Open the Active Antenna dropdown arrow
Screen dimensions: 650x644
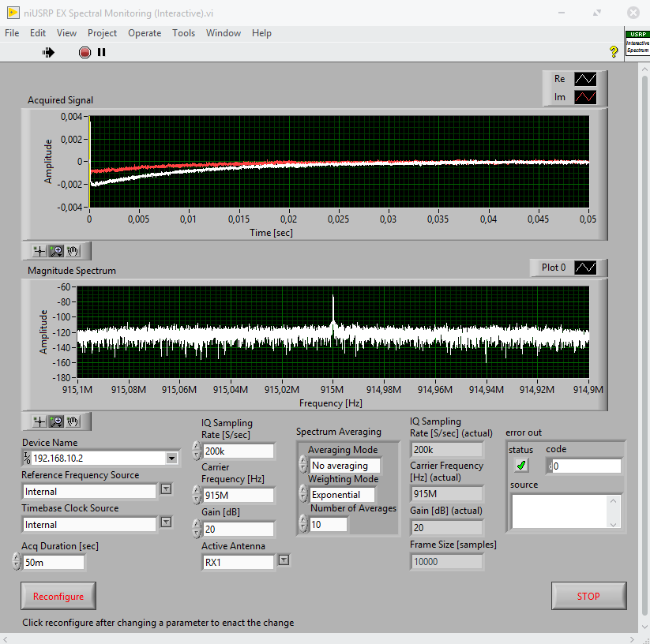pos(284,560)
